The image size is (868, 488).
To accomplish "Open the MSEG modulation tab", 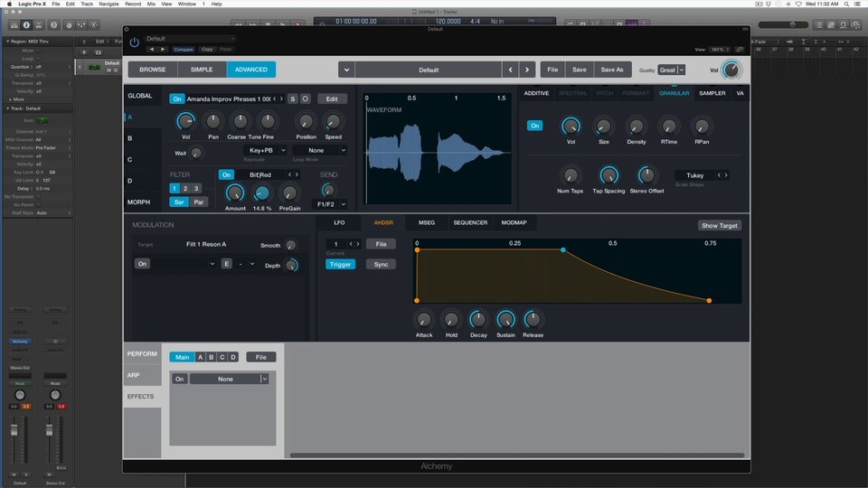I will click(x=426, y=223).
